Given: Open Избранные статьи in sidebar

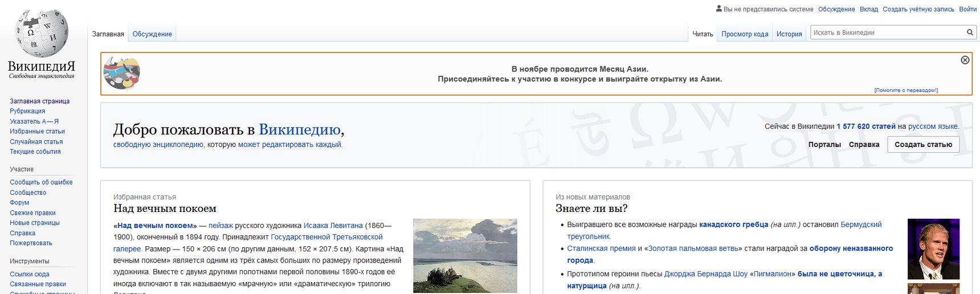Looking at the screenshot, I should [37, 132].
